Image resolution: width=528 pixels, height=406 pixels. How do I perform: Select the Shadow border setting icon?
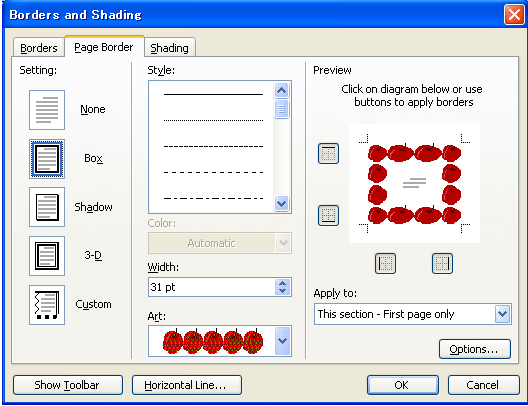[x=47, y=207]
